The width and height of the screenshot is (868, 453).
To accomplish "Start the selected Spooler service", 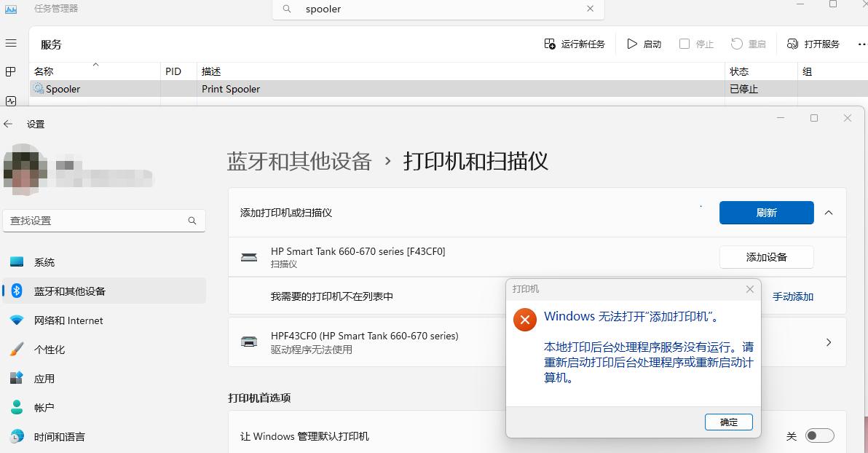I will click(x=644, y=44).
